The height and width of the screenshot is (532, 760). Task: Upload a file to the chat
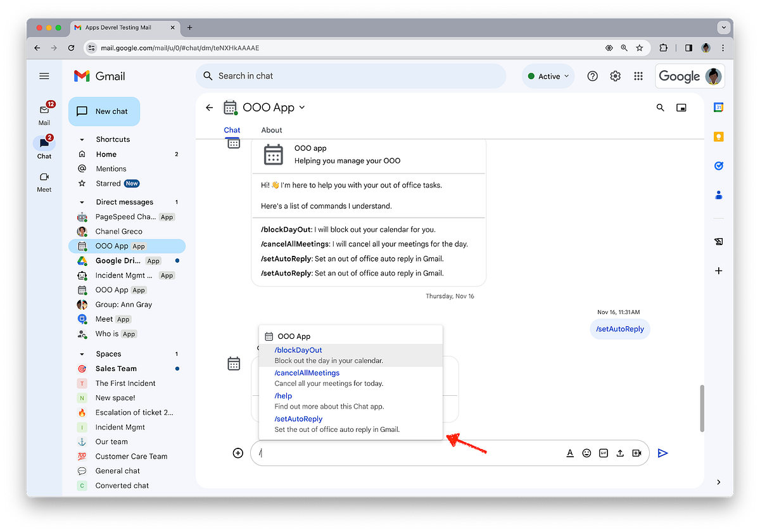tap(619, 453)
